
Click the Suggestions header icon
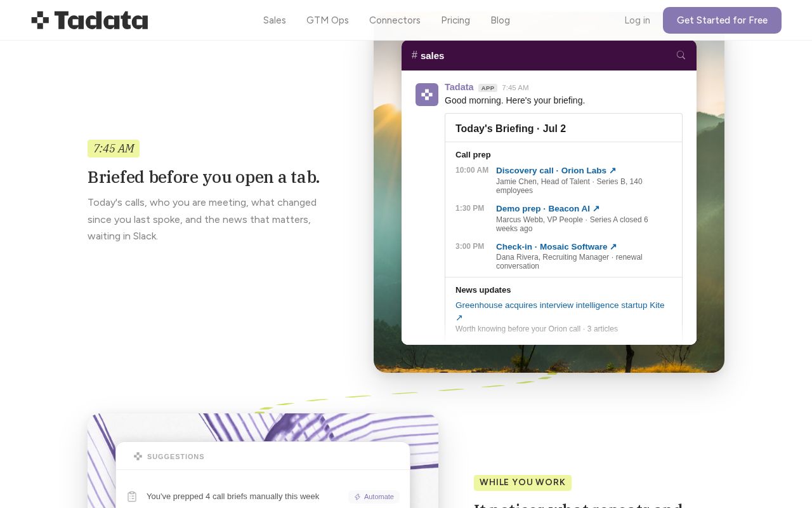tap(138, 457)
